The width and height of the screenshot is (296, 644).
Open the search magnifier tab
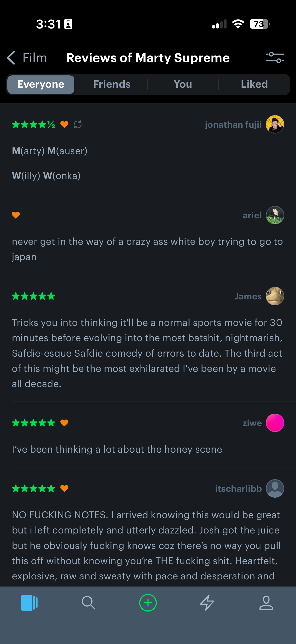point(89,602)
